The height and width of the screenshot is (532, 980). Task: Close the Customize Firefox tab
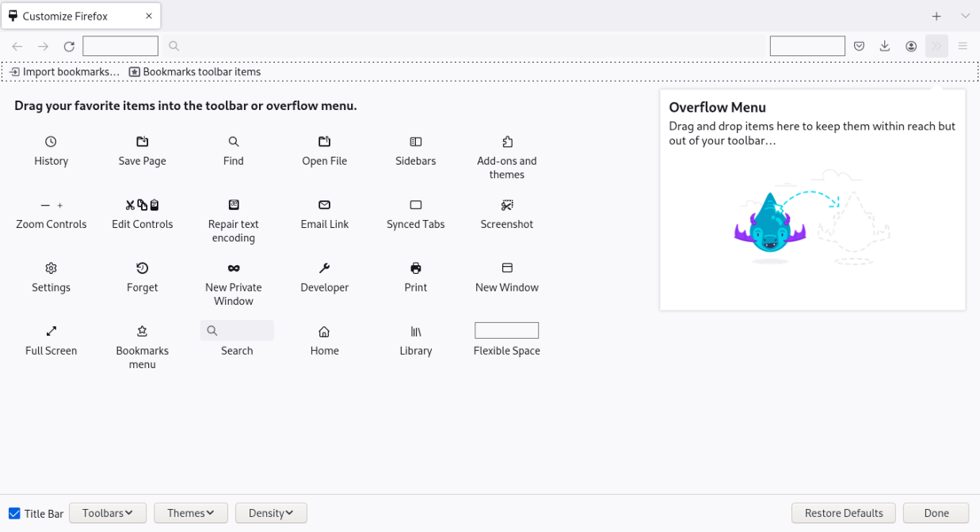pos(149,16)
